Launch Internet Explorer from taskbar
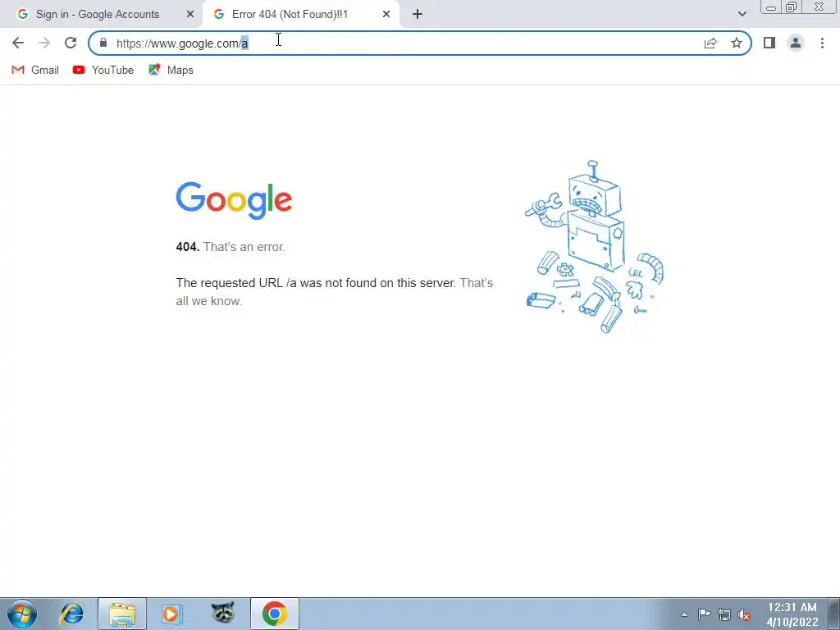This screenshot has height=630, width=840. coord(71,614)
